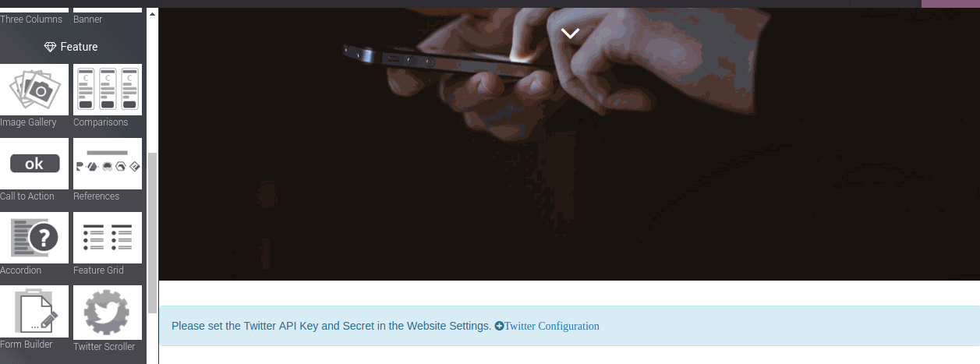Select the Image Gallery snippet icon
Image resolution: width=980 pixels, height=364 pixels.
tap(34, 90)
